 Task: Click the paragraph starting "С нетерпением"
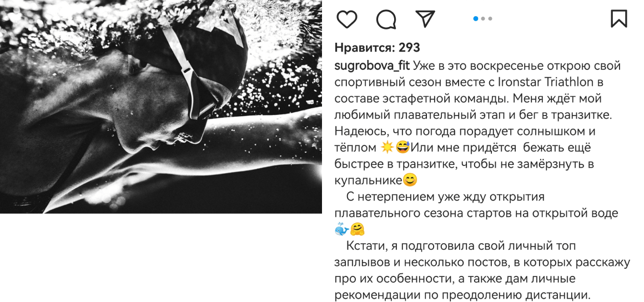tap(476, 213)
